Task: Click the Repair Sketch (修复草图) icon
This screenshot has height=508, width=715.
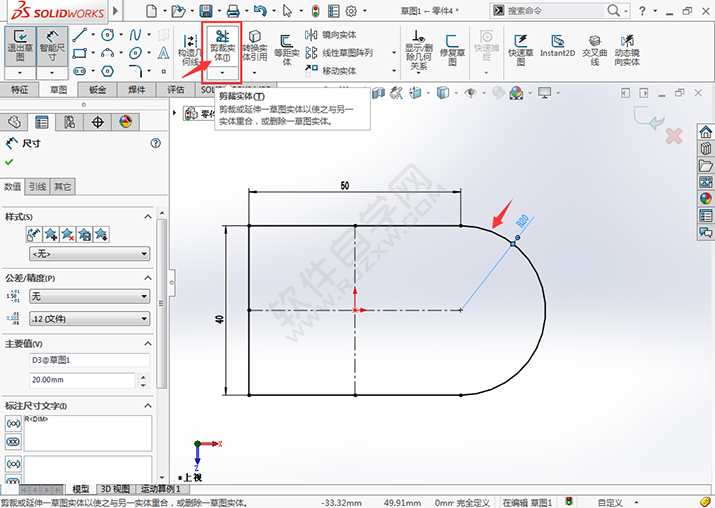Action: [x=453, y=46]
